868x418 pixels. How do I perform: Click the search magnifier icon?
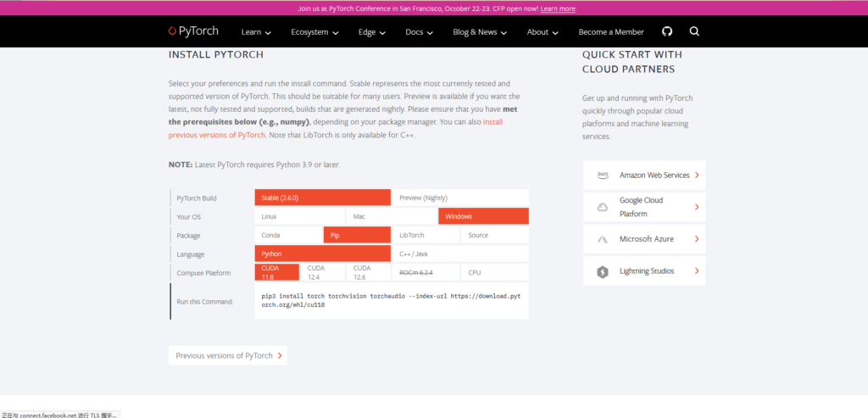694,31
